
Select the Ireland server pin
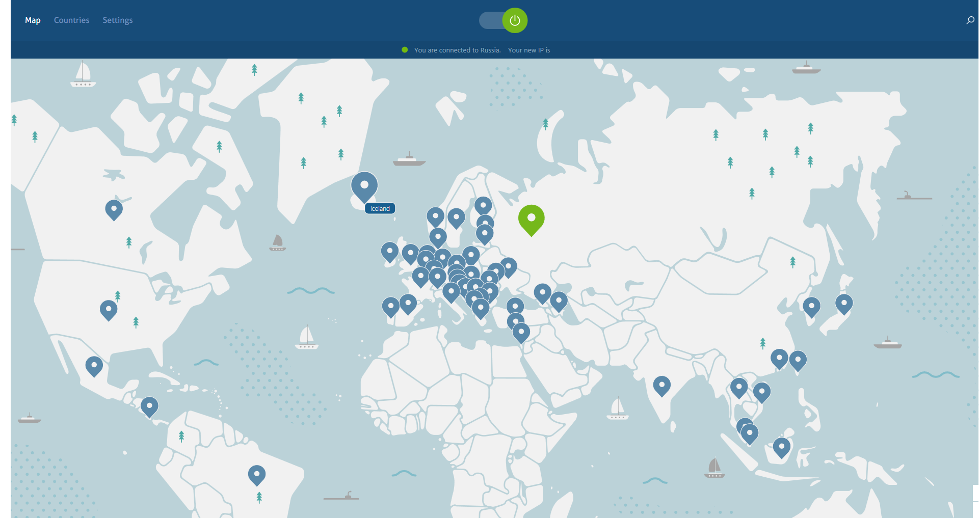coord(390,251)
